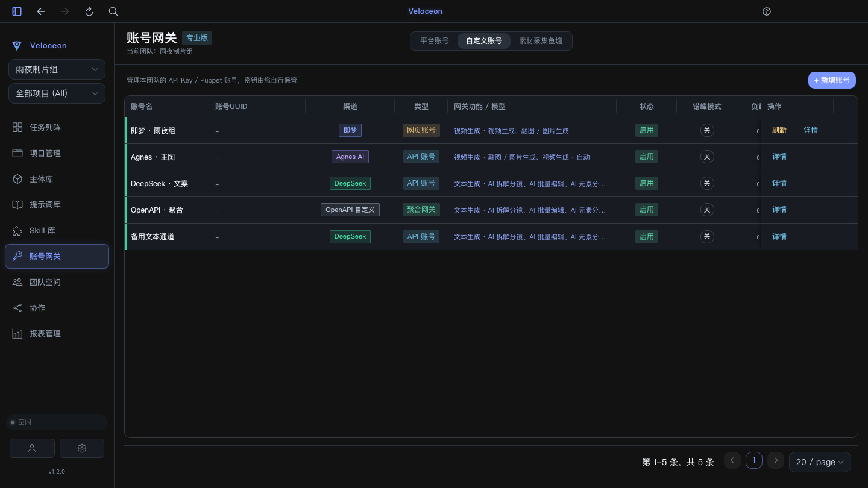Toggle 错峰模式 switch for 即梦·雨夜组
The image size is (868, 488).
click(x=707, y=130)
